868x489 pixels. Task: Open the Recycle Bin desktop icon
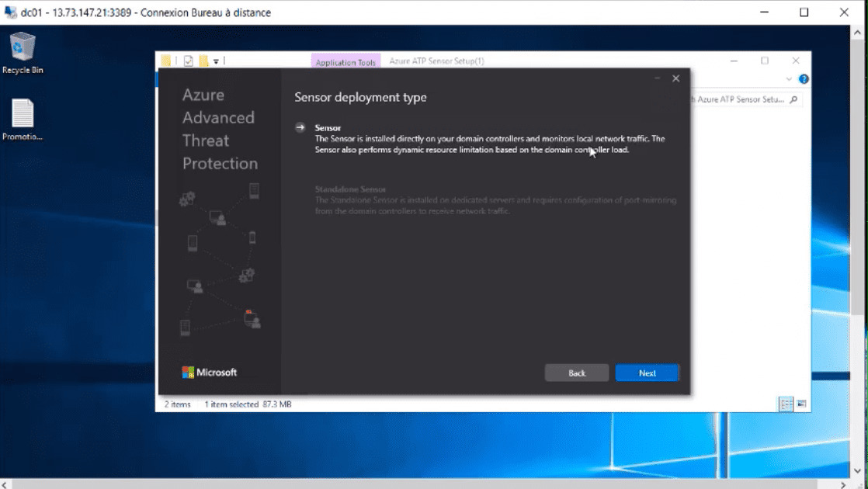click(23, 53)
